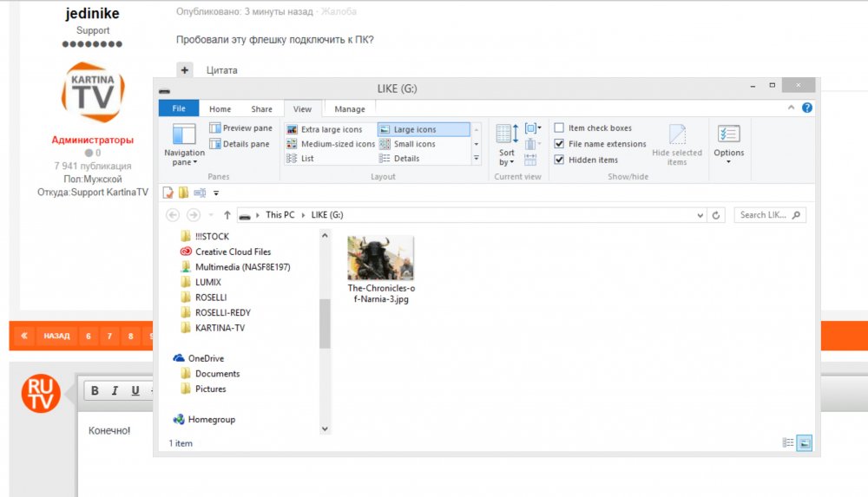This screenshot has width=868, height=497.
Task: Refresh the LIKE (G:) folder
Action: pos(716,215)
